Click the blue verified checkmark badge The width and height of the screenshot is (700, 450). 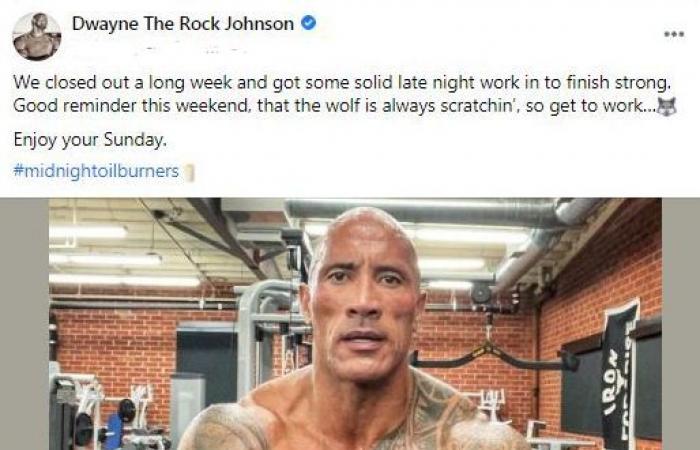click(x=308, y=22)
